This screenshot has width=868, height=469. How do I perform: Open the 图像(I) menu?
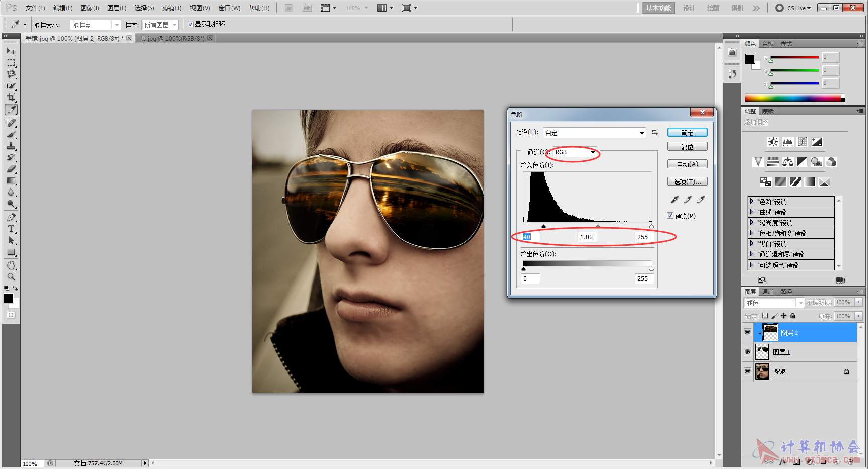[90, 8]
